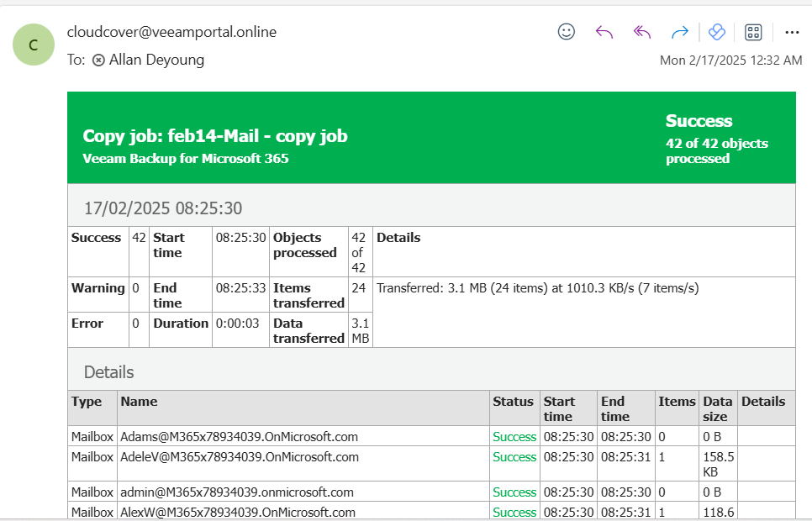Click the remove icon beside Allan Deyoung
812x521 pixels.
click(x=98, y=60)
